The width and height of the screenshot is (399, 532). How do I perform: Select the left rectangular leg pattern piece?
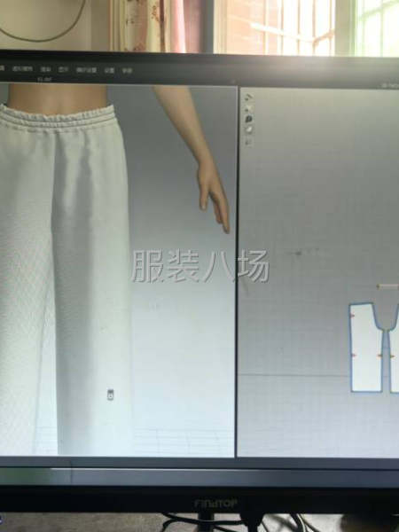366,348
